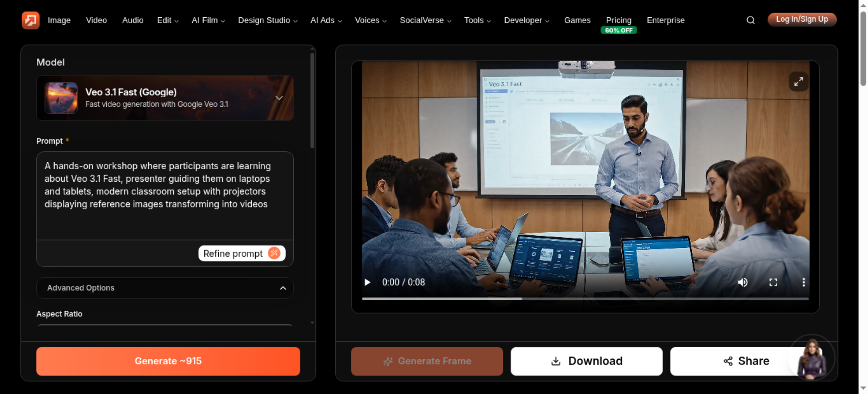Play the generated video
This screenshot has width=868, height=394.
368,282
